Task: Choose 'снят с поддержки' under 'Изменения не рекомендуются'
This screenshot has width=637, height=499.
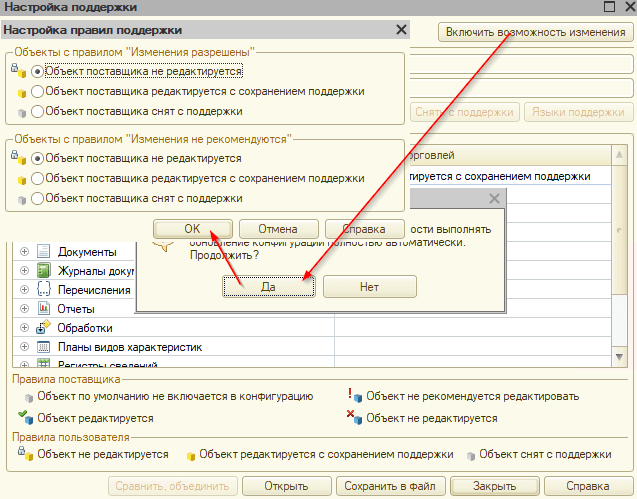Action: pos(37,198)
